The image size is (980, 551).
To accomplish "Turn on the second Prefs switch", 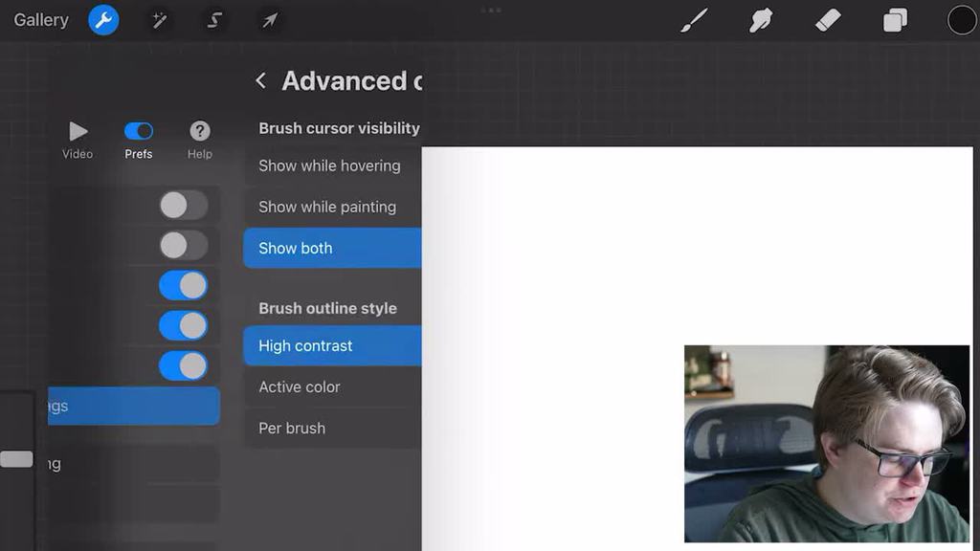I will pyautogui.click(x=183, y=246).
